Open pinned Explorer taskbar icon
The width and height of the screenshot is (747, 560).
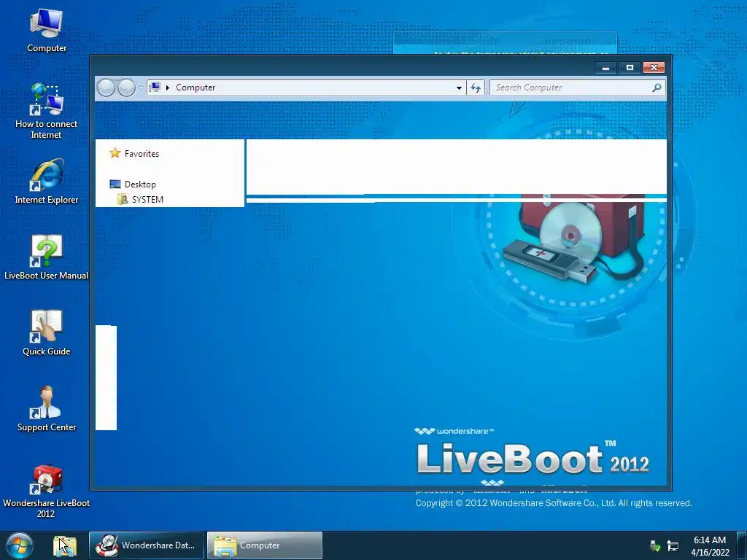[x=65, y=545]
